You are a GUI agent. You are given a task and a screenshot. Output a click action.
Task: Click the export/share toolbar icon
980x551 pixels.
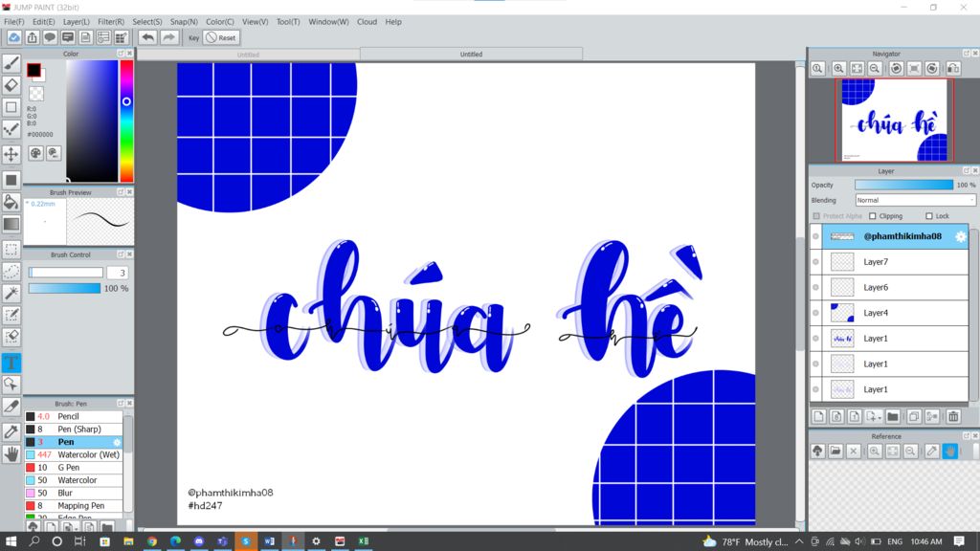click(32, 37)
